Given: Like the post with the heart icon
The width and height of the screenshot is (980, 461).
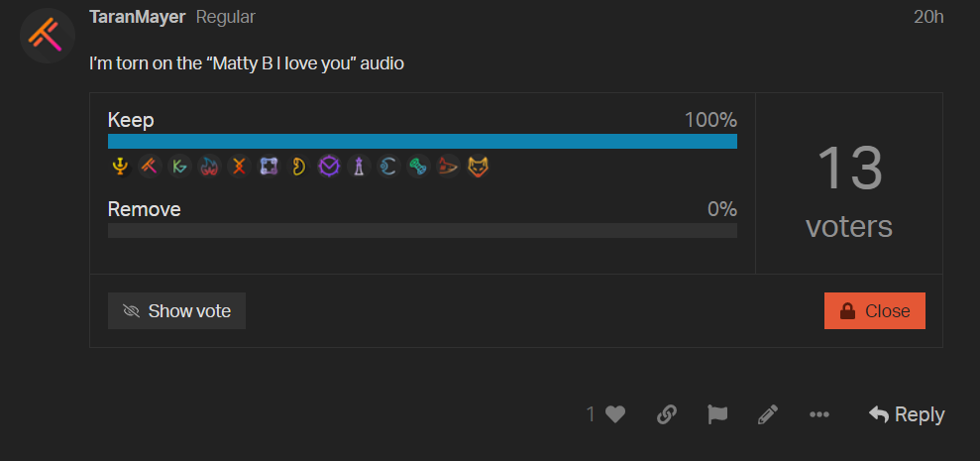Looking at the screenshot, I should (x=615, y=414).
